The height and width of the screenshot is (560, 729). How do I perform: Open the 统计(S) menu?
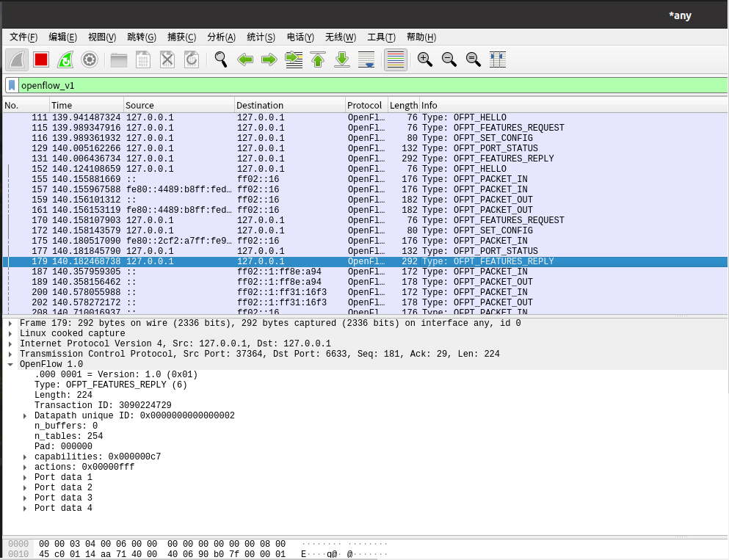coord(261,37)
